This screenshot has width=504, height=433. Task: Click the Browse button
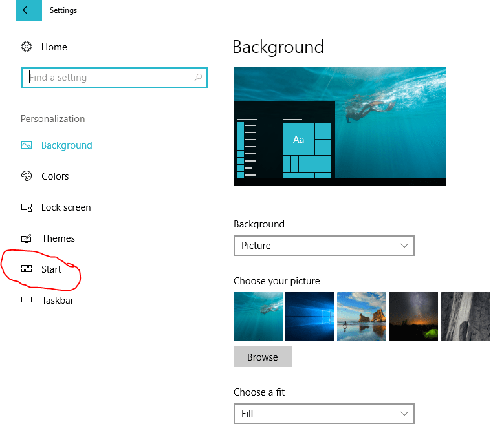[263, 357]
